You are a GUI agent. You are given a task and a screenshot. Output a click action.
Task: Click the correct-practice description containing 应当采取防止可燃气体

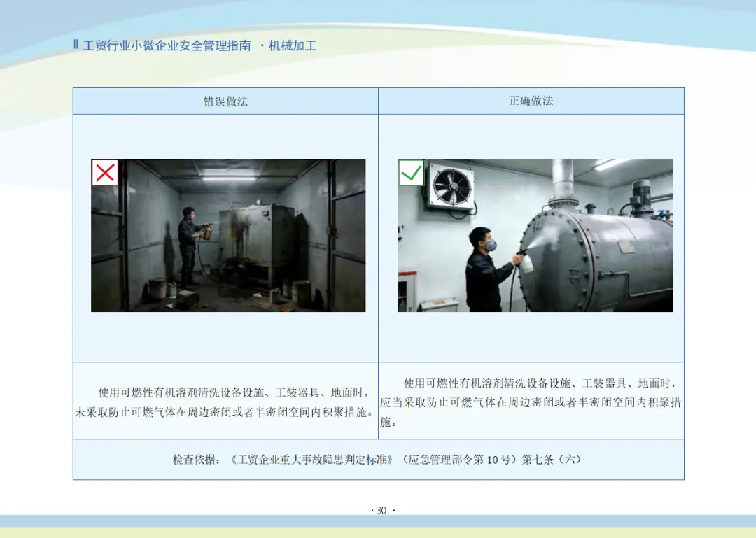click(x=531, y=402)
